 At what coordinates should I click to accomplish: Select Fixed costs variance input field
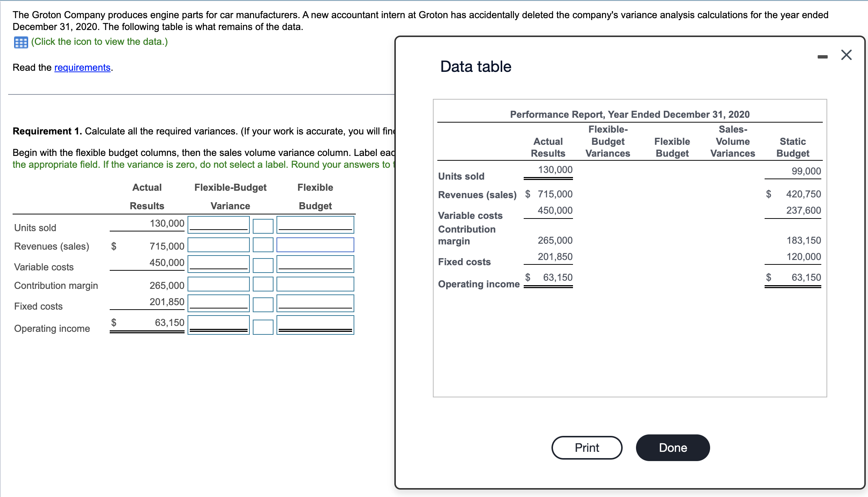[219, 303]
